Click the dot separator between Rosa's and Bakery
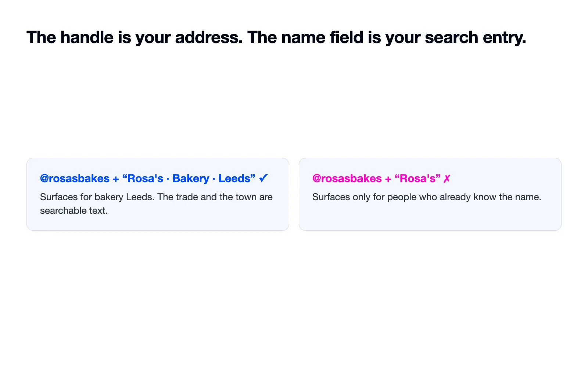588x368 pixels. point(168,179)
